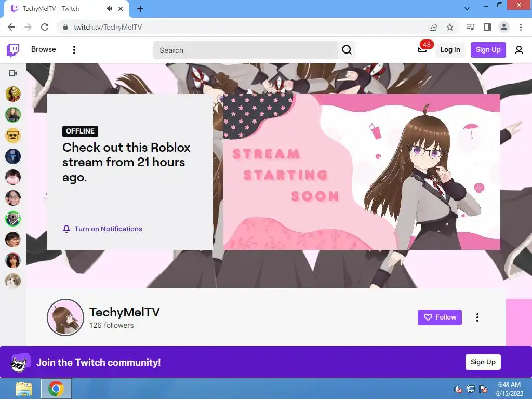Expand the followed channels camera icon in sidebar
This screenshot has height=399, width=532.
pyautogui.click(x=13, y=73)
